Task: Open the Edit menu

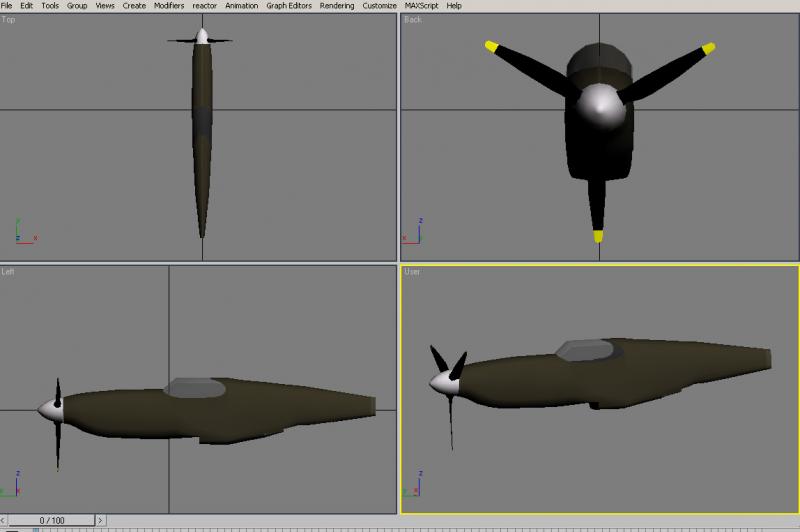Action: [27, 6]
